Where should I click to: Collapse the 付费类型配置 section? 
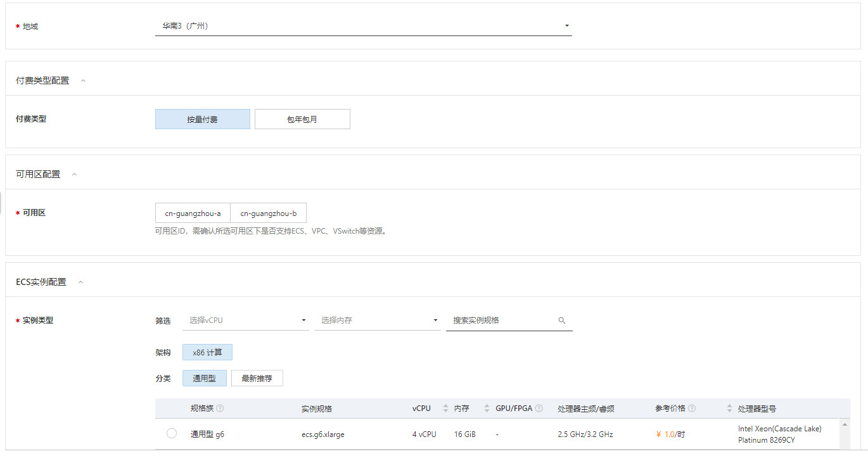pos(83,80)
